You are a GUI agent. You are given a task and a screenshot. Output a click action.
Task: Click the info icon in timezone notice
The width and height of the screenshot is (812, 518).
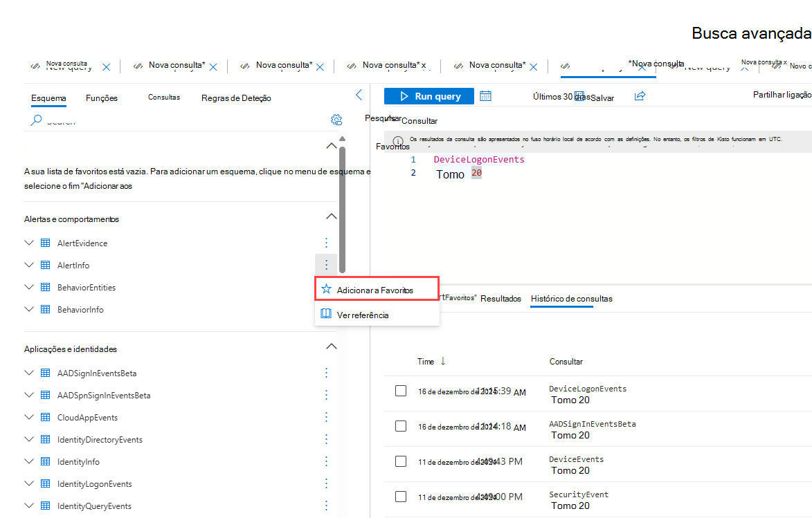coord(398,141)
